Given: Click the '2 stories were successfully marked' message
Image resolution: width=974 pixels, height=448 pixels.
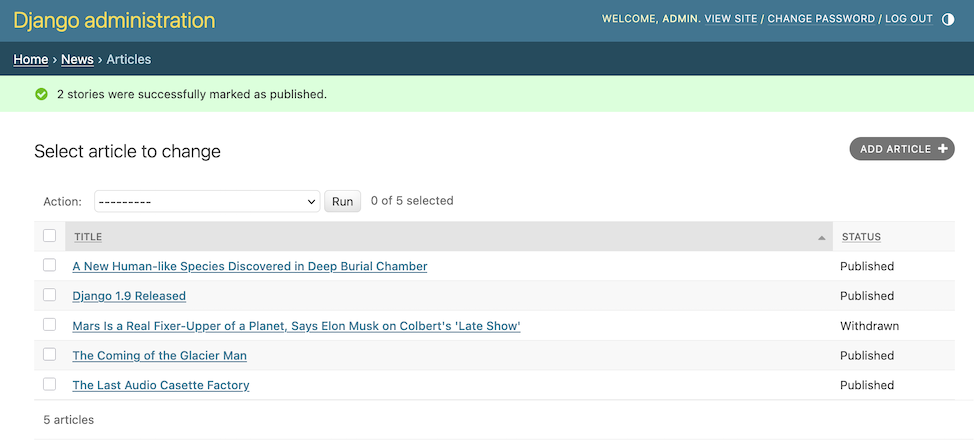Looking at the screenshot, I should point(192,94).
